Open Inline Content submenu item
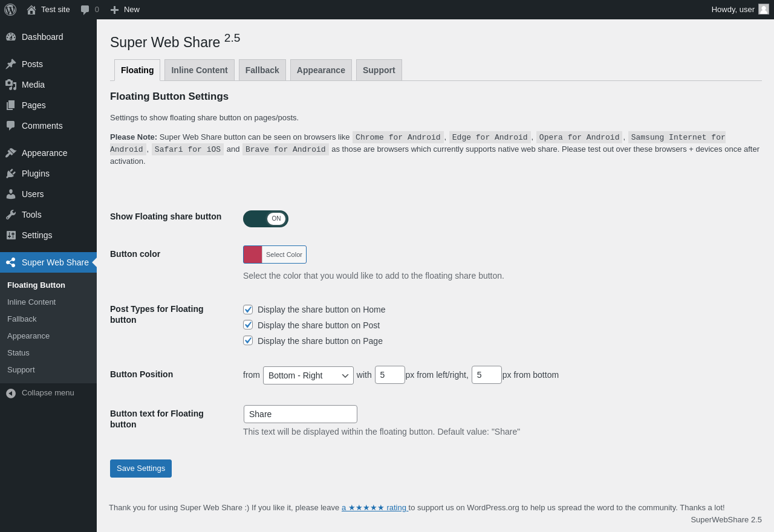The width and height of the screenshot is (774, 532). point(31,302)
